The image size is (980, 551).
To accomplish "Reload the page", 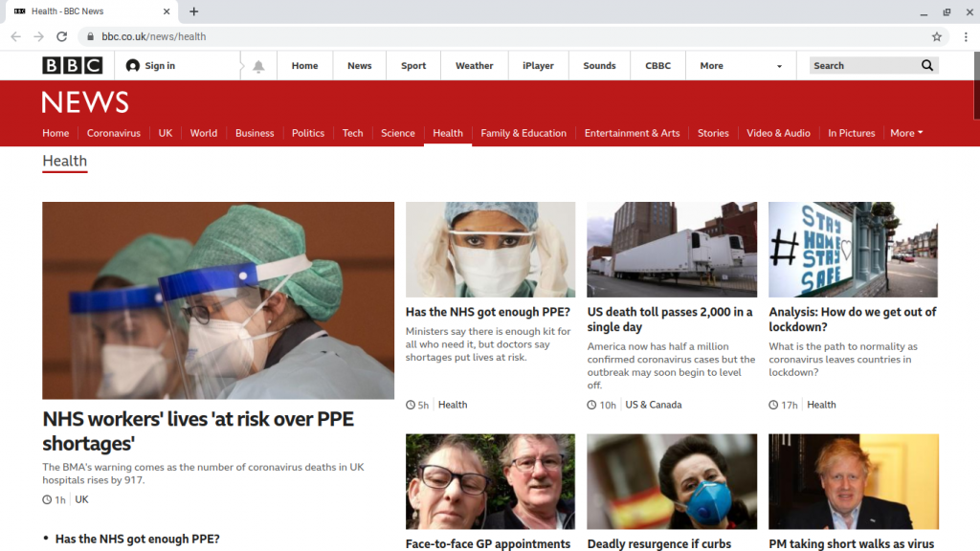I will pyautogui.click(x=62, y=37).
